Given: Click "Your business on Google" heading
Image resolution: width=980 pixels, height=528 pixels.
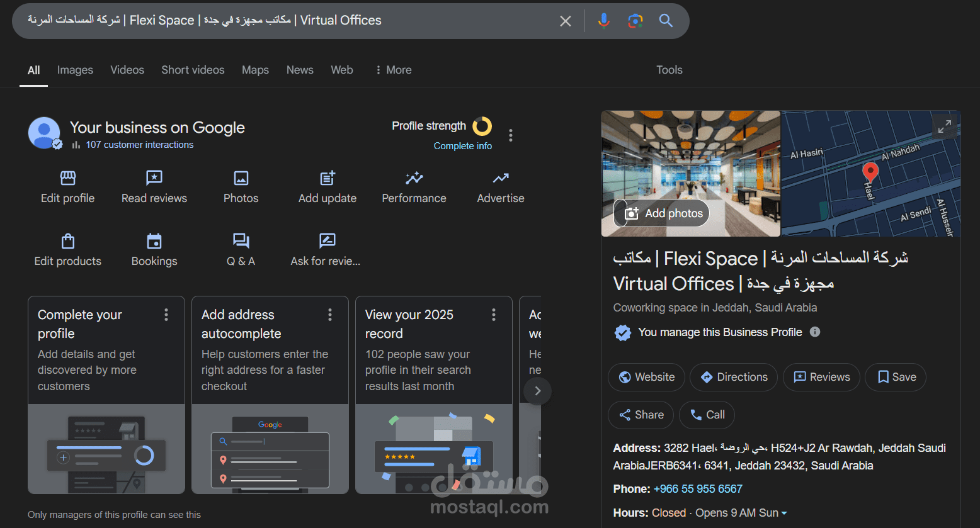Looking at the screenshot, I should (x=157, y=128).
